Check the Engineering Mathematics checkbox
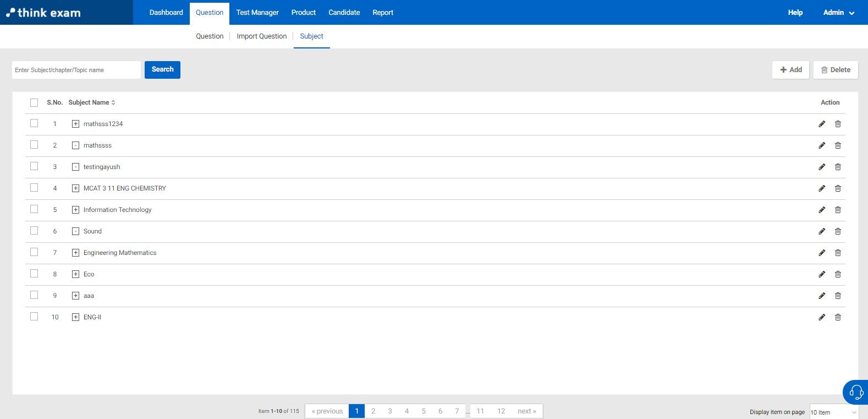The height and width of the screenshot is (419, 868). pyautogui.click(x=34, y=252)
